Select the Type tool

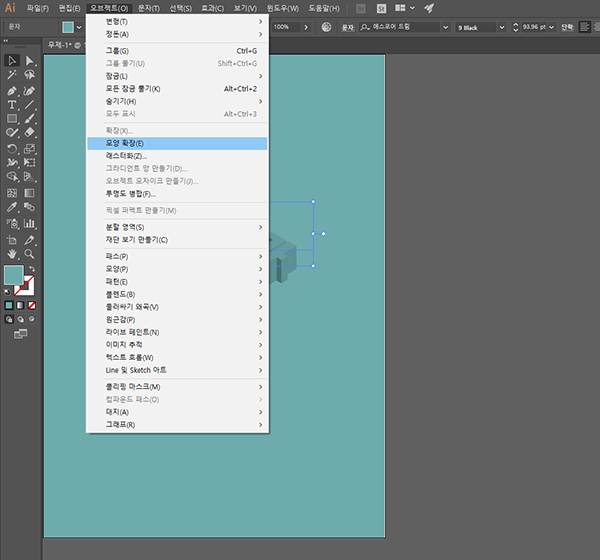tap(12, 105)
